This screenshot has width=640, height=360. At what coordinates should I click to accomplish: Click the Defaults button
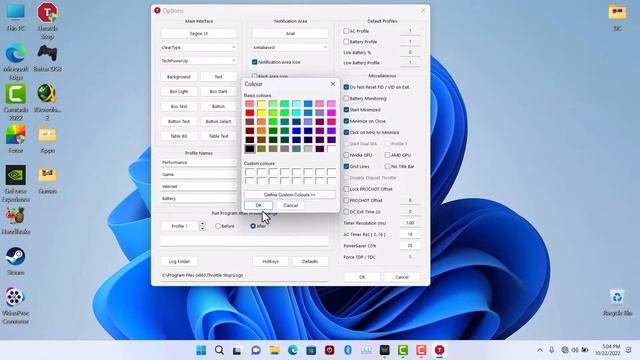(x=310, y=261)
